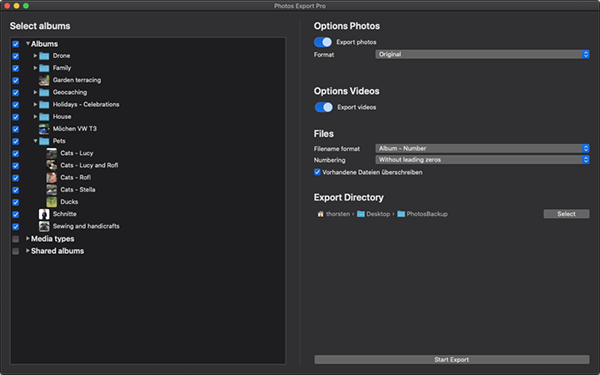Click the PhotosBackup folder icon in path

(401, 214)
